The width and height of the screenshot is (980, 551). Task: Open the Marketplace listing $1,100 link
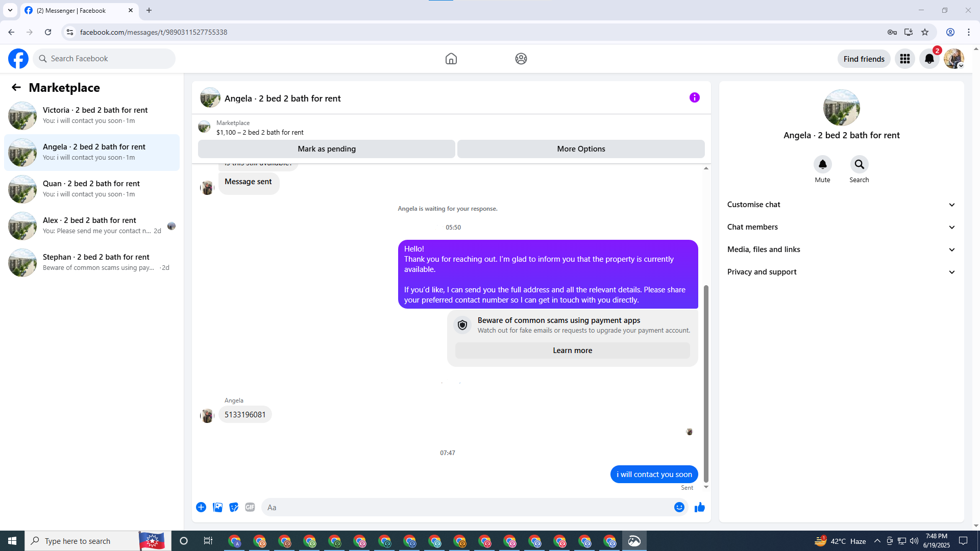pos(260,132)
